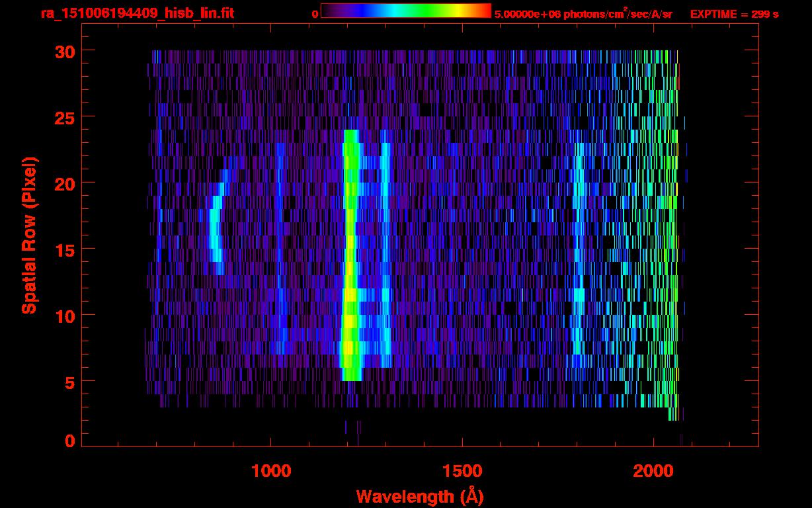The height and width of the screenshot is (508, 812).
Task: Click the 1500 wavelength tick label
Action: click(x=462, y=471)
